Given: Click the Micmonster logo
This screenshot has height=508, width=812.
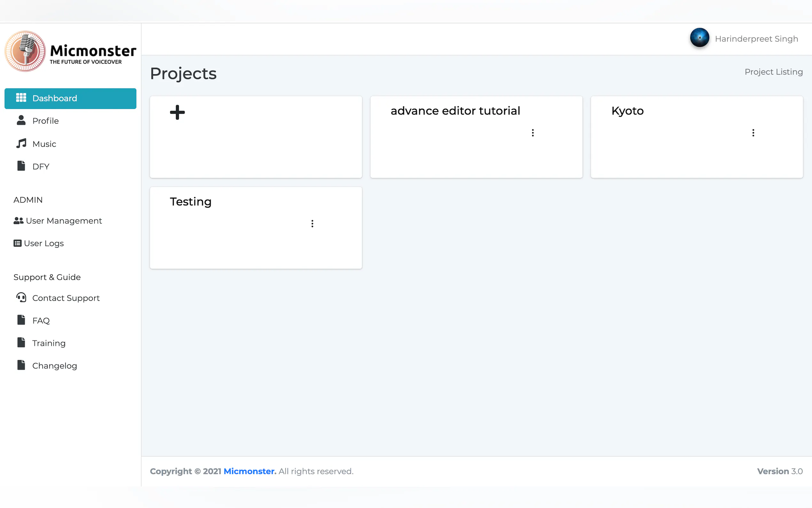Looking at the screenshot, I should pos(70,52).
